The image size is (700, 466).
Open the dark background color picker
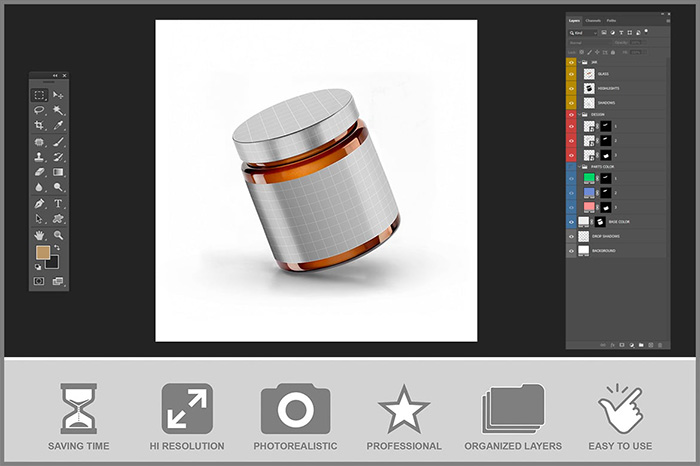pos(54,263)
